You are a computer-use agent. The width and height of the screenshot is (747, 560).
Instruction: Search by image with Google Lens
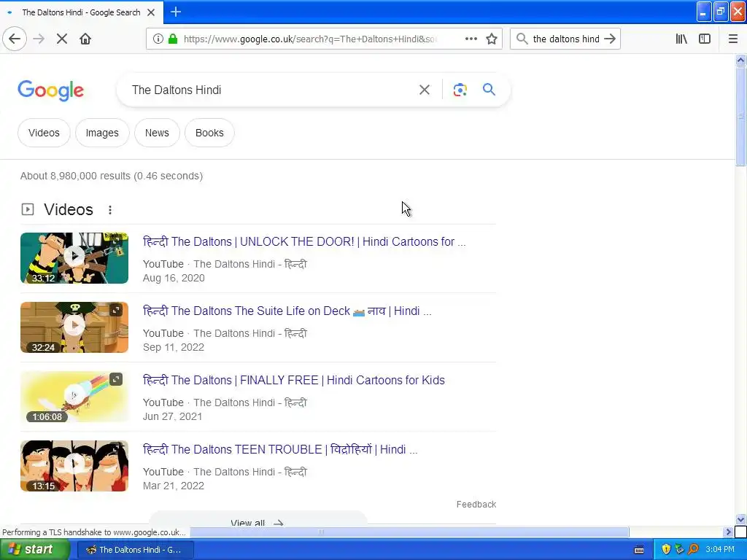tap(460, 90)
